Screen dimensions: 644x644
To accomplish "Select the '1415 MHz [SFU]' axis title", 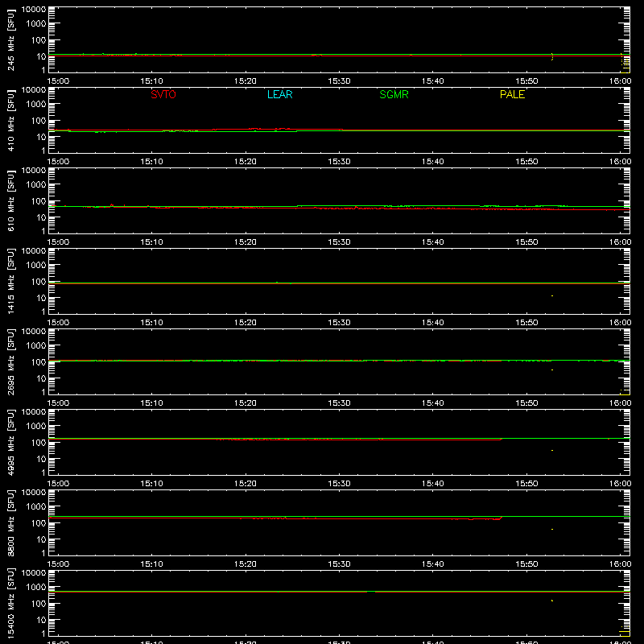I will click(10, 281).
